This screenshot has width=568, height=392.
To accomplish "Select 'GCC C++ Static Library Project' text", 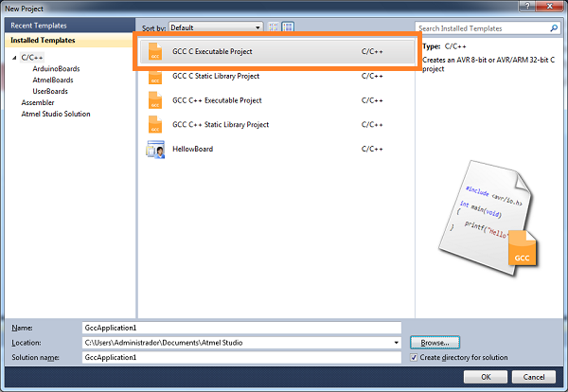I will pyautogui.click(x=221, y=125).
